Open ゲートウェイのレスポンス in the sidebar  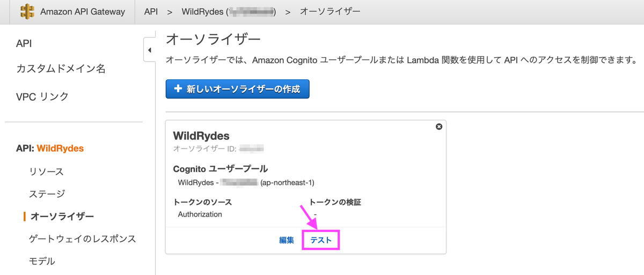pos(83,239)
